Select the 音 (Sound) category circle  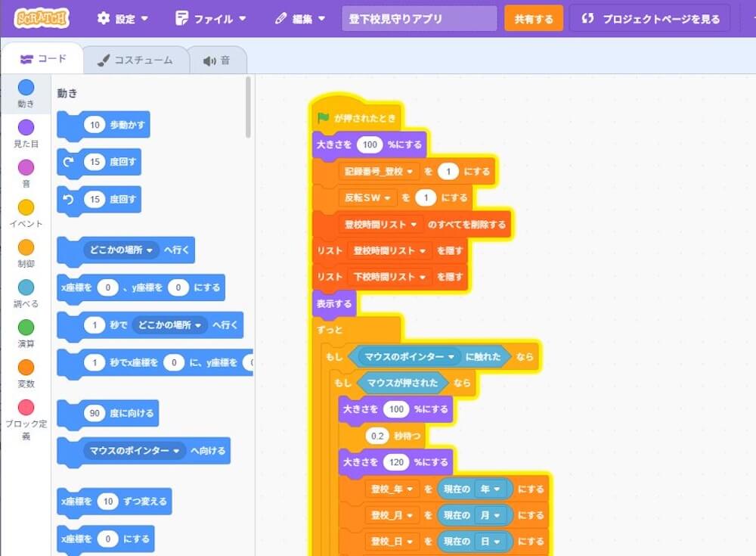[x=26, y=167]
